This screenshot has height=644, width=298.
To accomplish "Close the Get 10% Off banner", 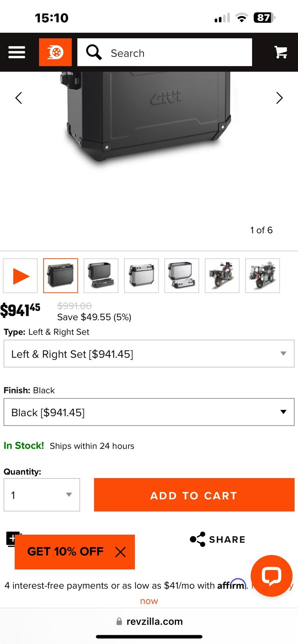I will tap(120, 552).
